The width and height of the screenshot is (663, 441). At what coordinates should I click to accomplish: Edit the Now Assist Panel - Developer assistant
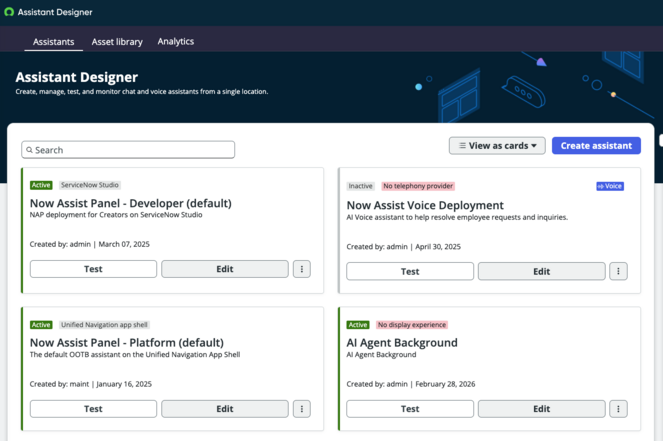point(225,269)
